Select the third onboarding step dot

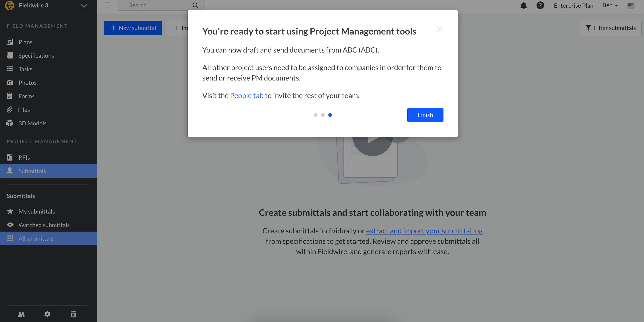tap(330, 115)
